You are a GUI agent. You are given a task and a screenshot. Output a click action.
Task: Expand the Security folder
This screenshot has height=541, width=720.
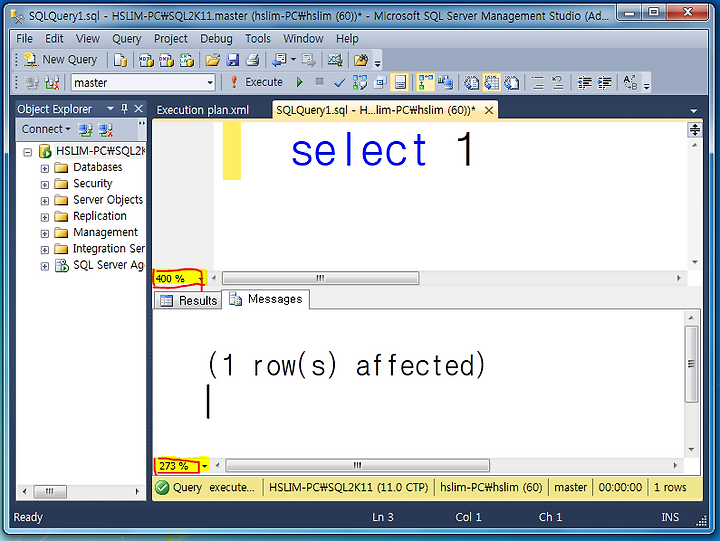[x=45, y=185]
